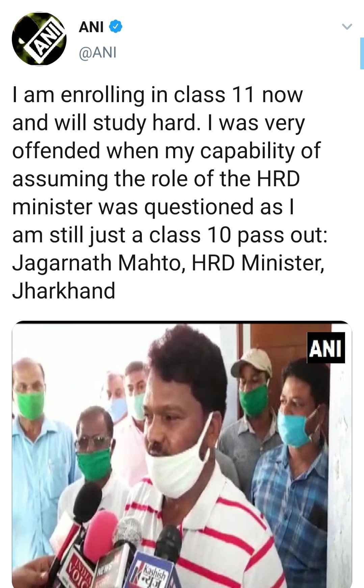Click the ANI watermark logo on the video
This screenshot has width=364, height=588.
pyautogui.click(x=326, y=348)
